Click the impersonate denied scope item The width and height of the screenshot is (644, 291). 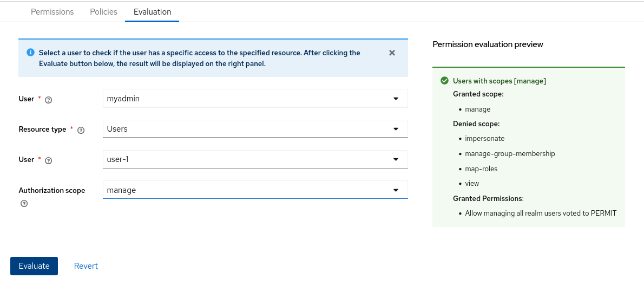click(x=484, y=139)
